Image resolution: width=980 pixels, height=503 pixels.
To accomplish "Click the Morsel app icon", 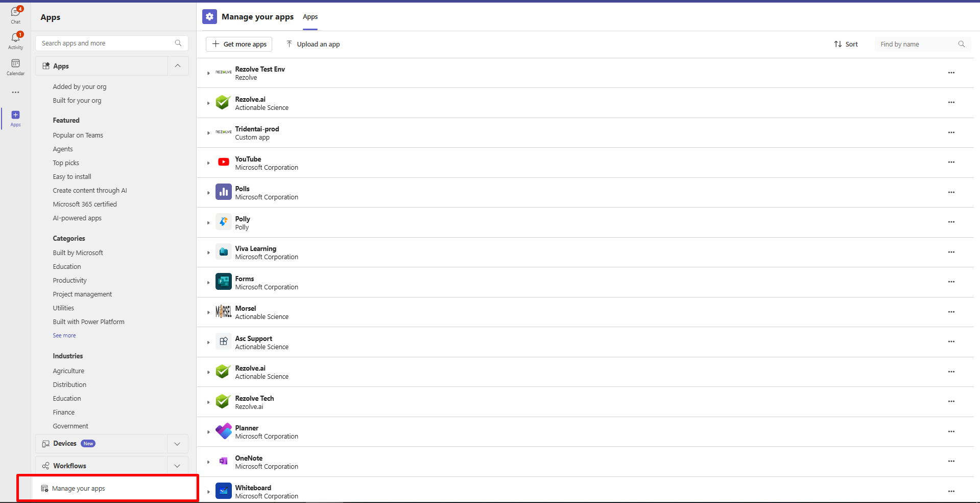I will pos(224,312).
